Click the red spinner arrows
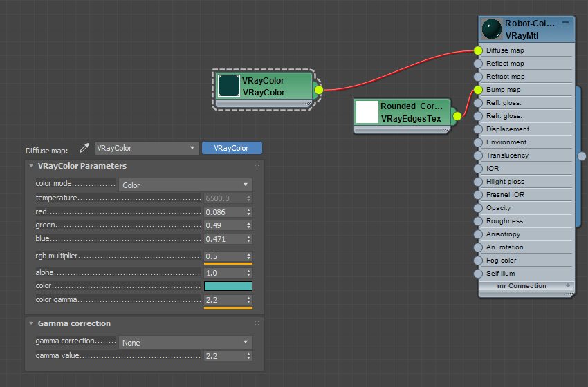 coord(248,212)
